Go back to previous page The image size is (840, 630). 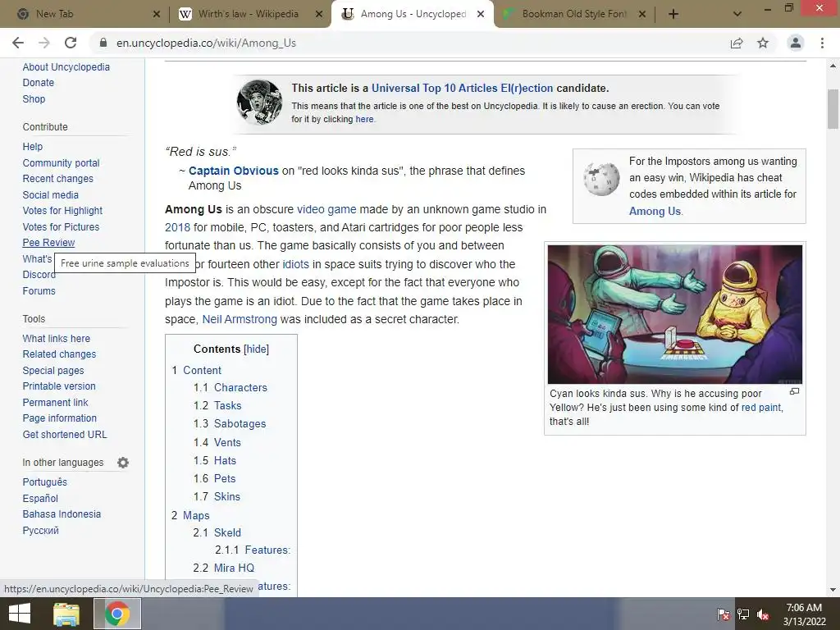click(18, 43)
